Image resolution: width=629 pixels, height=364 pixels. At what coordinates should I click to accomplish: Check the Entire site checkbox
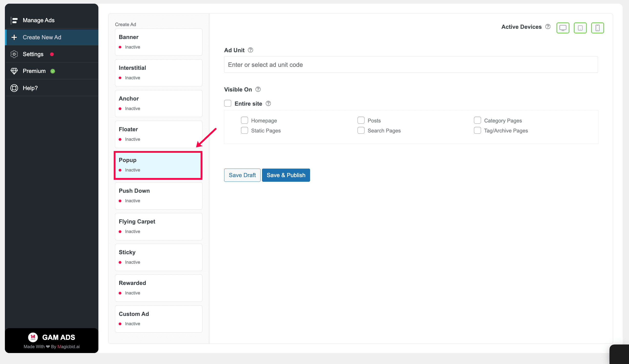tap(228, 103)
